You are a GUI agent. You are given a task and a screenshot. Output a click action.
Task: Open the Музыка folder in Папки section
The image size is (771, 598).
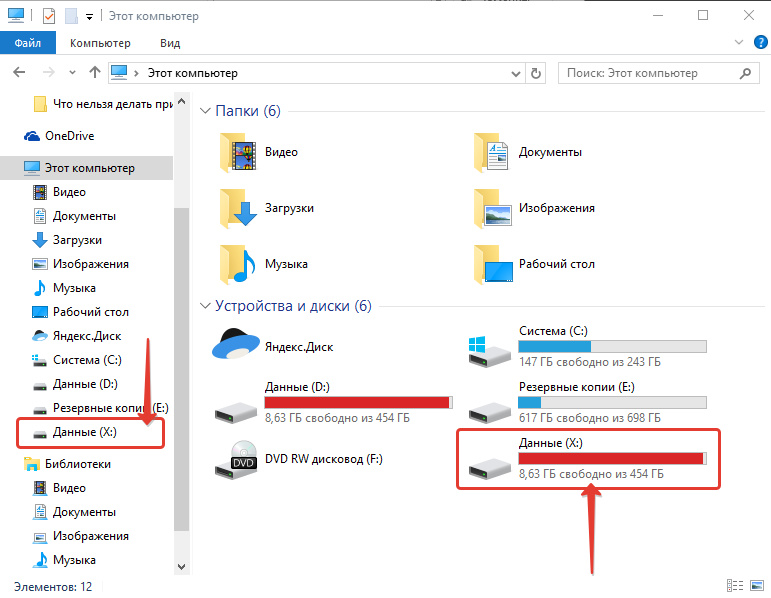264,264
